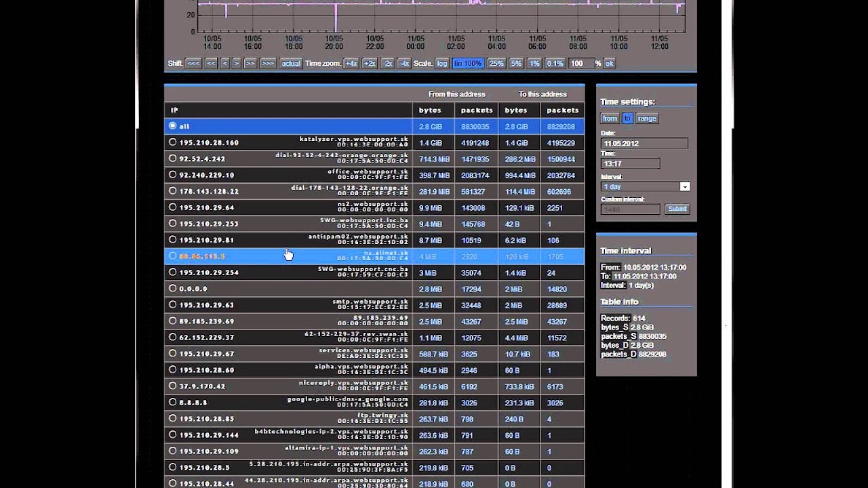868x488 pixels.
Task: Select radio for 92.240.229.10
Action: point(172,175)
